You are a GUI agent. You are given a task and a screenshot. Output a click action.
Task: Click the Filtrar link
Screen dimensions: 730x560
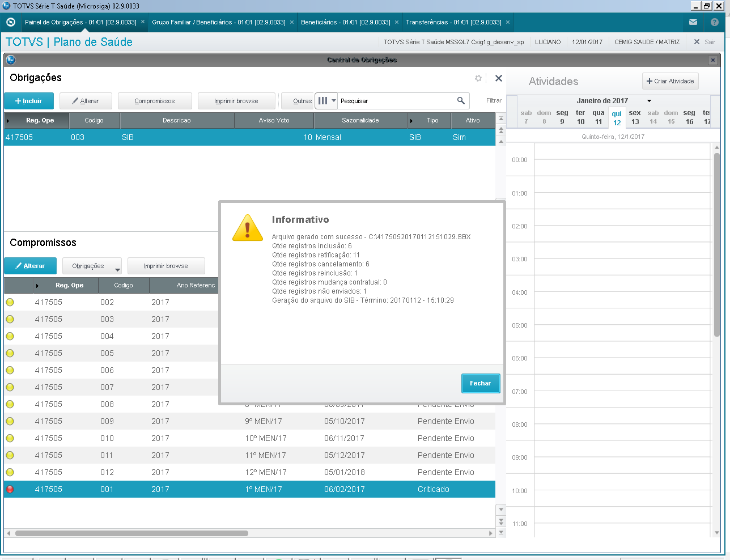tap(494, 100)
